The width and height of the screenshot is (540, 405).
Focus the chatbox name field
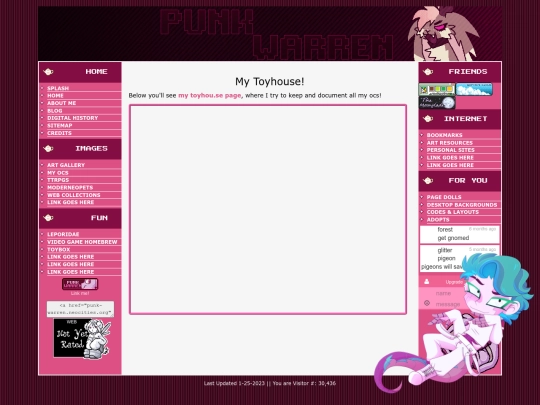(448, 293)
